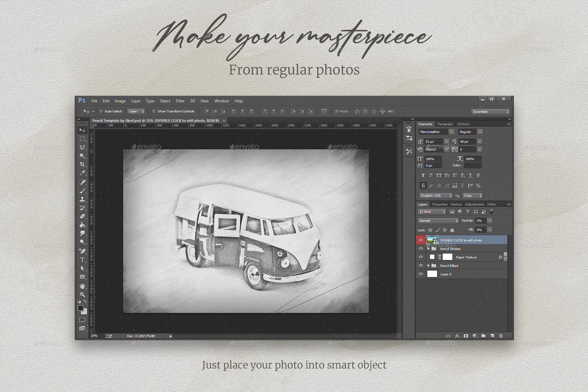Click the Delete Layer trash button
Screen dimensions: 588x392
pos(501,336)
